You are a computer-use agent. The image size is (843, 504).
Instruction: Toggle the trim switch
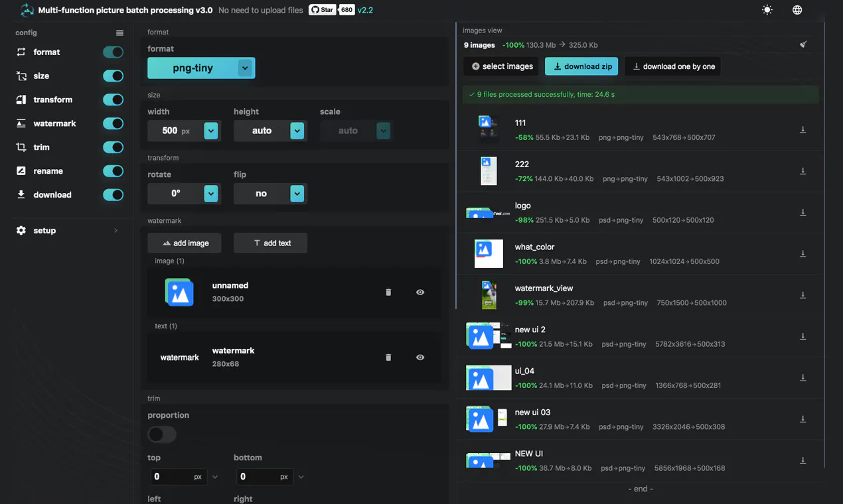(113, 147)
